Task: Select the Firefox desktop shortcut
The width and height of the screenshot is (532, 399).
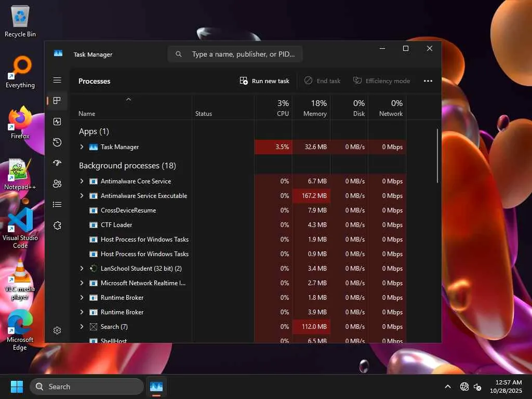Action: (20, 123)
